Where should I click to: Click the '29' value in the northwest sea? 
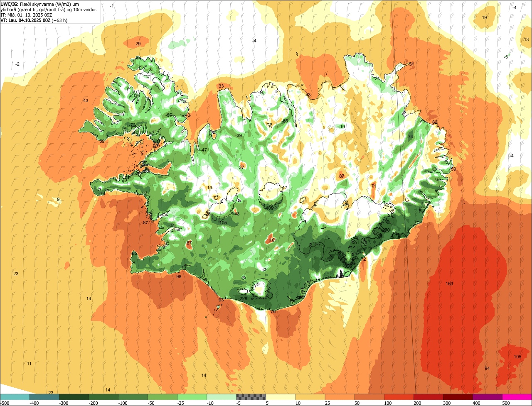point(138,44)
